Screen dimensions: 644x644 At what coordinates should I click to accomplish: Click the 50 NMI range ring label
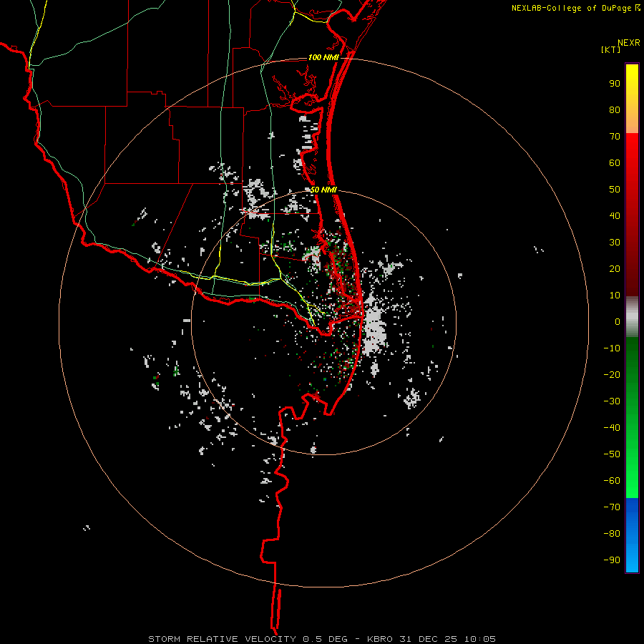click(323, 190)
